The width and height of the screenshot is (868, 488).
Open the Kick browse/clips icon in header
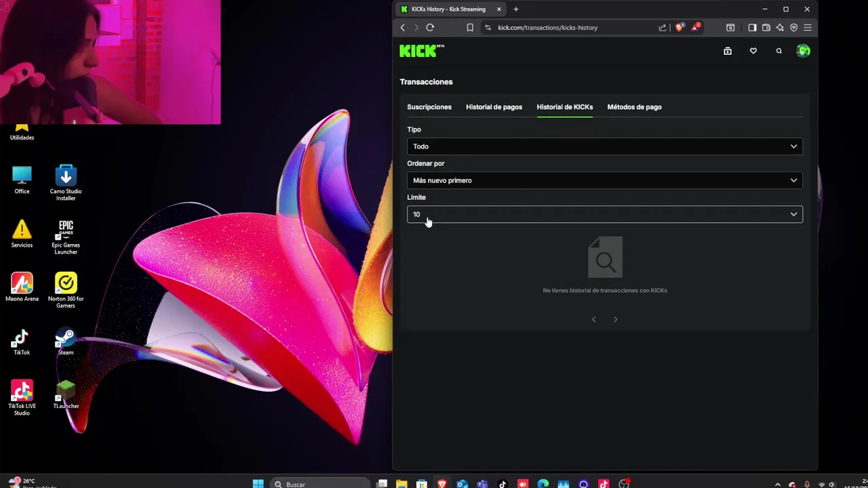click(x=728, y=51)
